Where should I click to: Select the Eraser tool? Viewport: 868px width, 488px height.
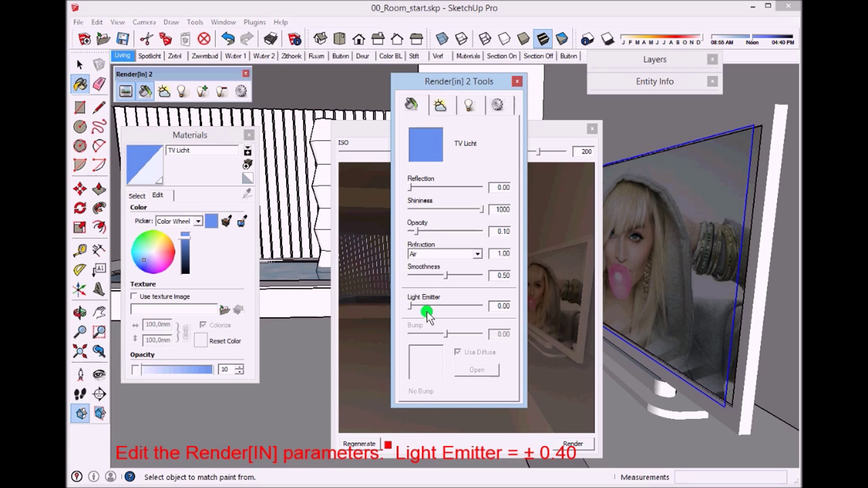[99, 84]
